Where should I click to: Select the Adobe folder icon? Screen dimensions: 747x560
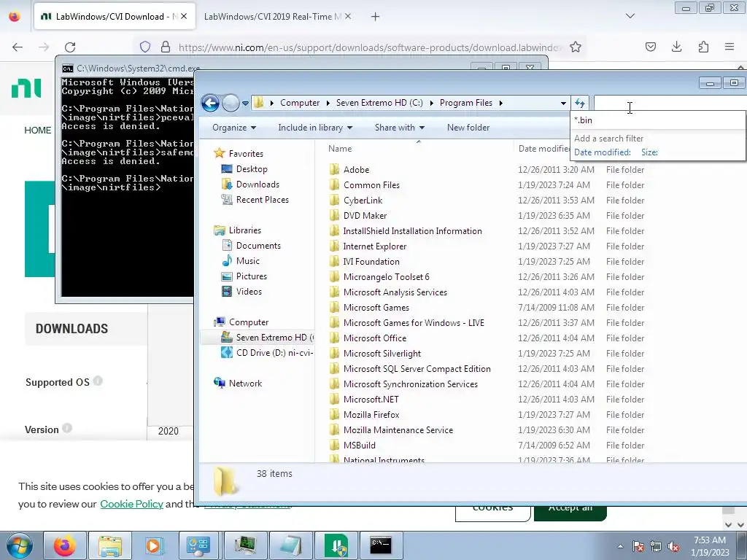point(334,169)
